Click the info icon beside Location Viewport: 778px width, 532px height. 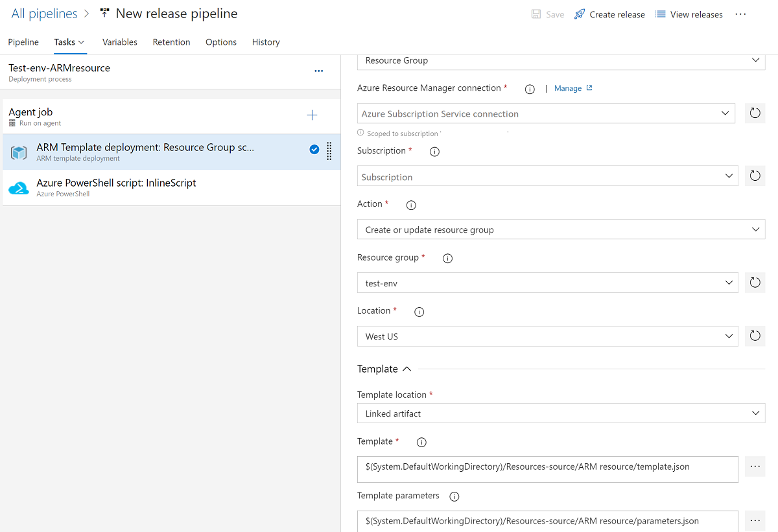pos(419,312)
